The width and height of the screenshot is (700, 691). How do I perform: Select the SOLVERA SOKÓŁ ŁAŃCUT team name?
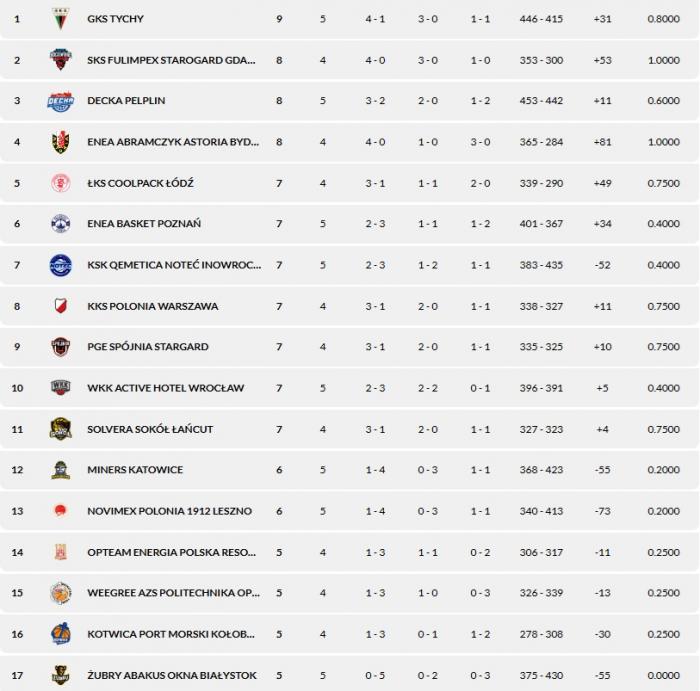coord(150,429)
